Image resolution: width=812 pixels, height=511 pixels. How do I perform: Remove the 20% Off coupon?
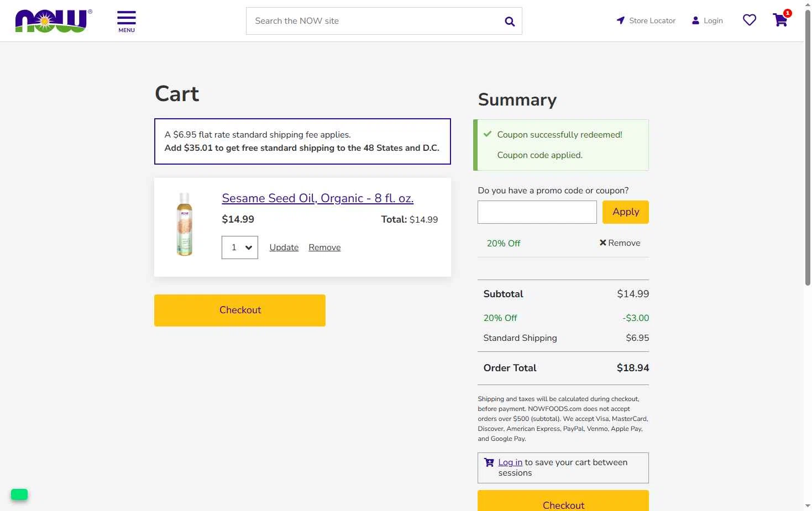pyautogui.click(x=620, y=243)
